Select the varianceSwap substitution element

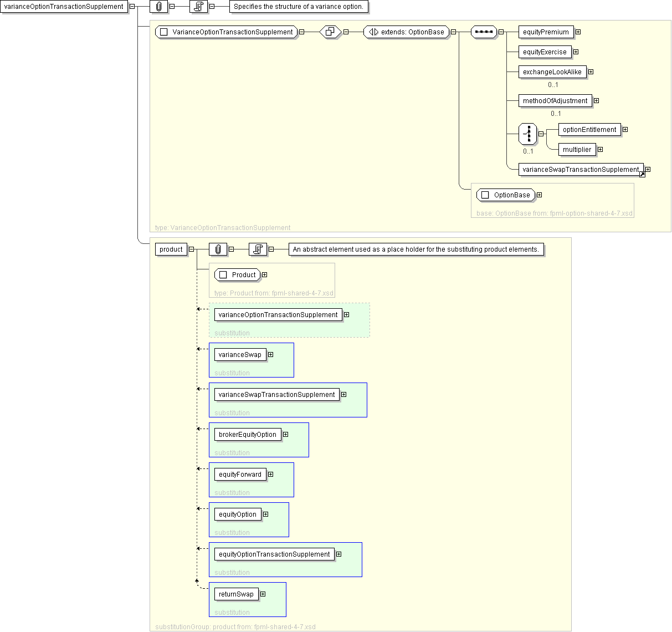click(x=240, y=355)
